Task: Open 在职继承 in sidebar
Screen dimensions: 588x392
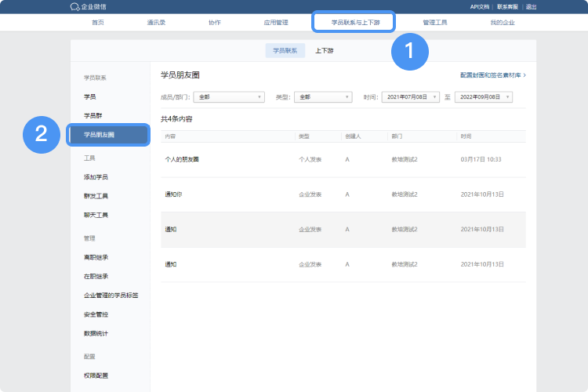Action: pyautogui.click(x=96, y=277)
